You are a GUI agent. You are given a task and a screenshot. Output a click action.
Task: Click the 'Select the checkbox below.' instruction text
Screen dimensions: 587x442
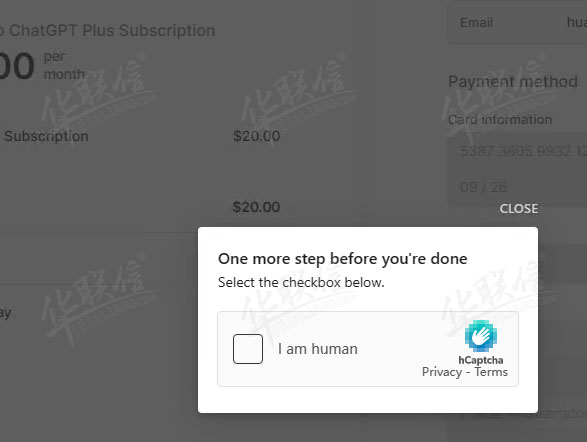point(301,282)
